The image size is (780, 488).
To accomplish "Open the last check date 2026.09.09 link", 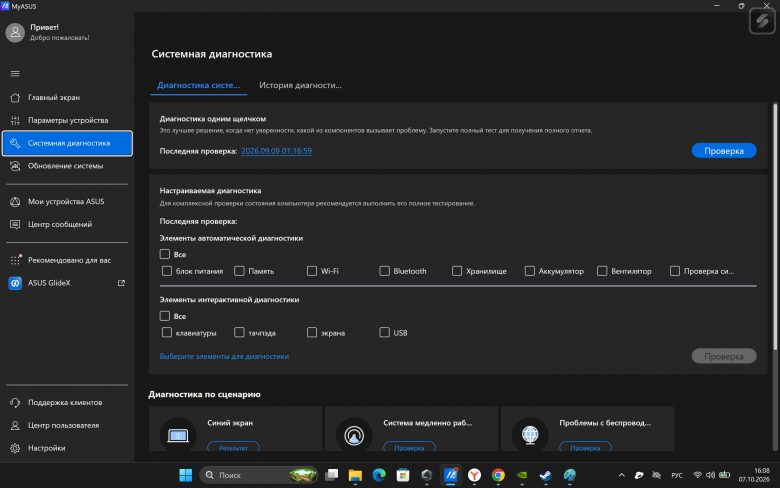I will click(277, 151).
